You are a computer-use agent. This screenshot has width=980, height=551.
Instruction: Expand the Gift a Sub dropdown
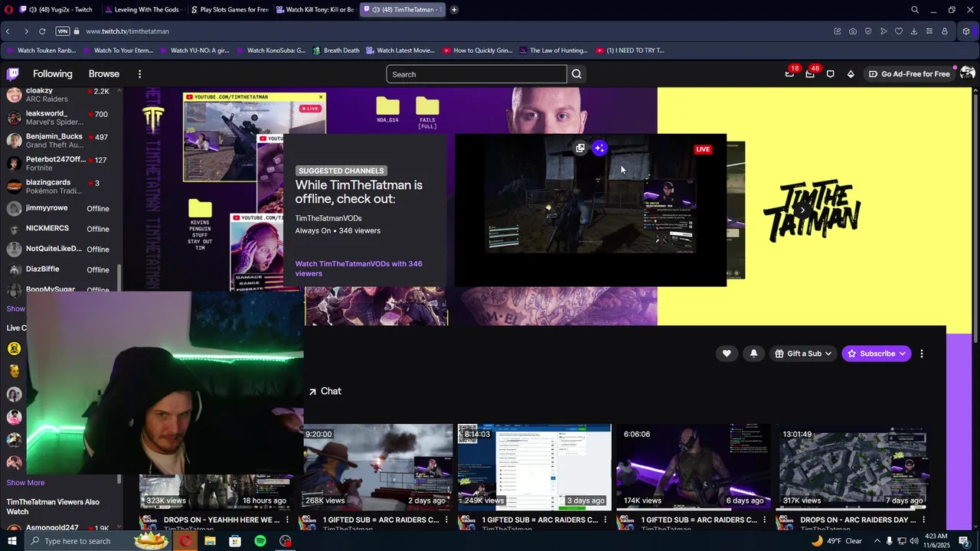tap(803, 354)
